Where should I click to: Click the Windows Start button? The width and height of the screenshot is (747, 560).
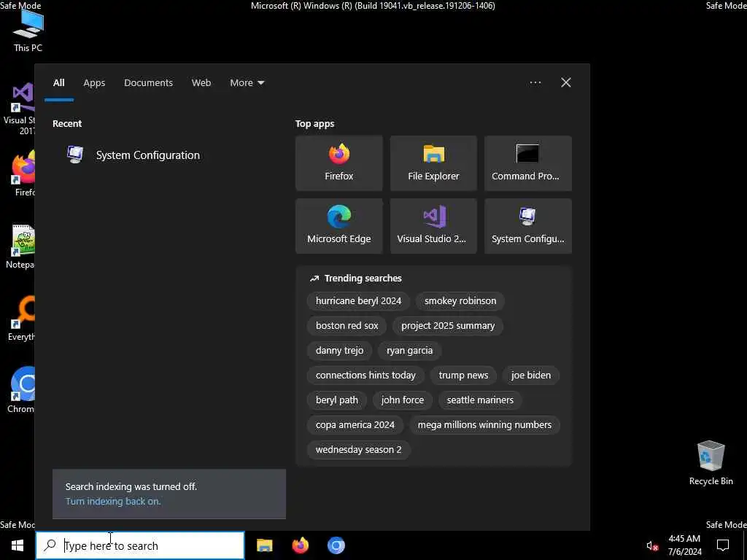18,545
